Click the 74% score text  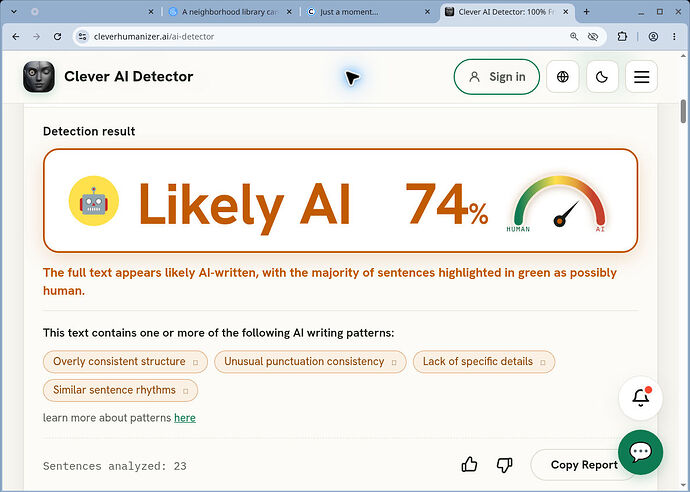447,204
